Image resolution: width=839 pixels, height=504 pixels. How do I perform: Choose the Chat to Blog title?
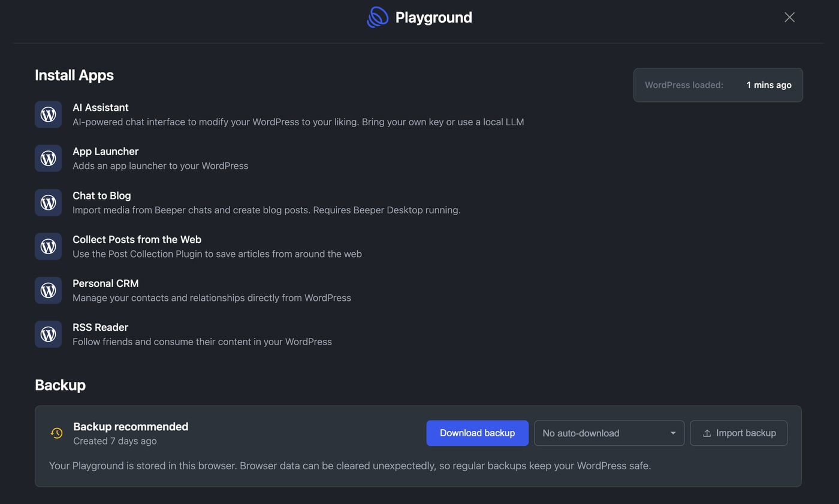point(102,196)
